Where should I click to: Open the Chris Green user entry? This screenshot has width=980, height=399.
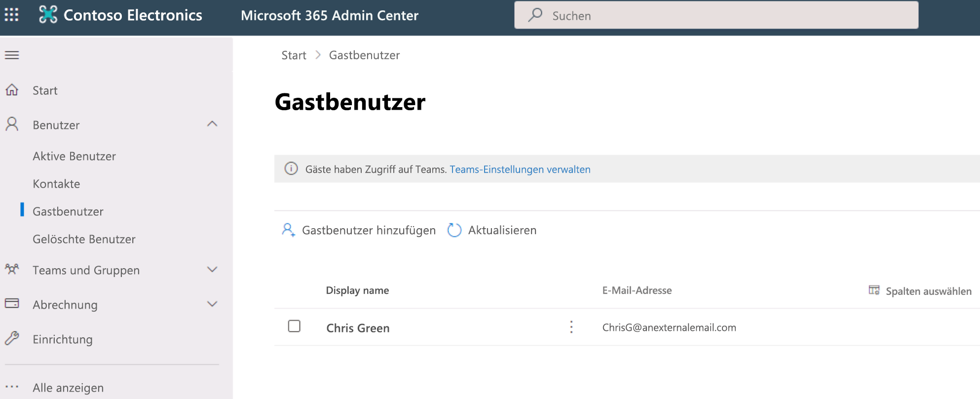[x=358, y=328]
